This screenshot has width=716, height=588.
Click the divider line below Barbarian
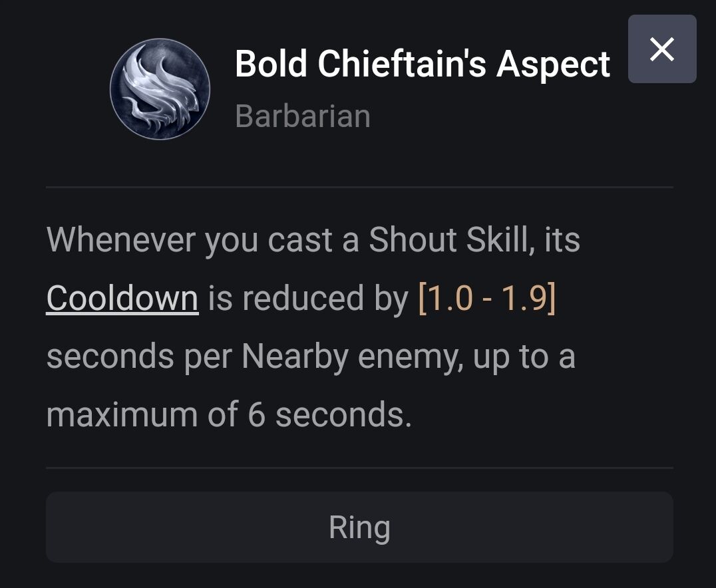click(359, 188)
